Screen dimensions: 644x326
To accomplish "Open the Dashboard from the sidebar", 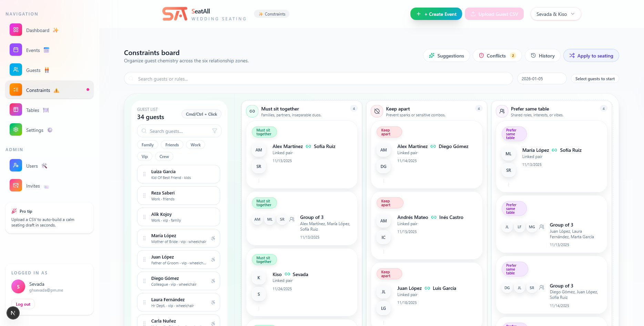I will tap(38, 30).
